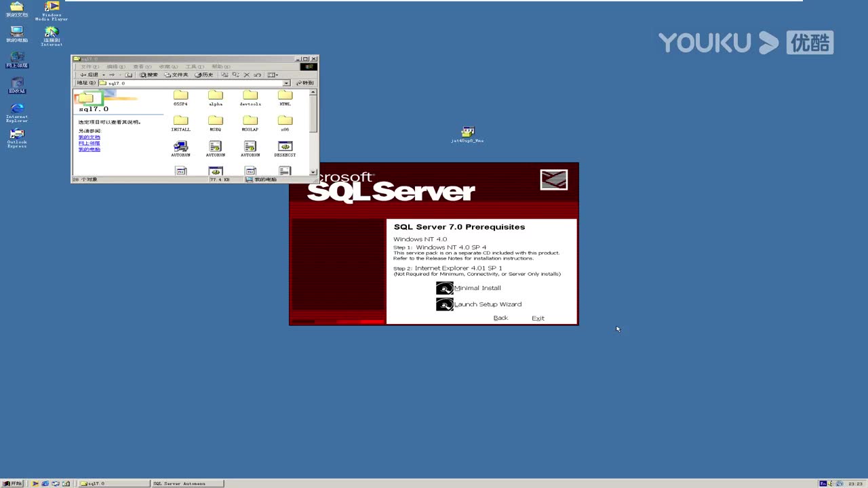Click the envelope logo in SQL Server banner

553,180
